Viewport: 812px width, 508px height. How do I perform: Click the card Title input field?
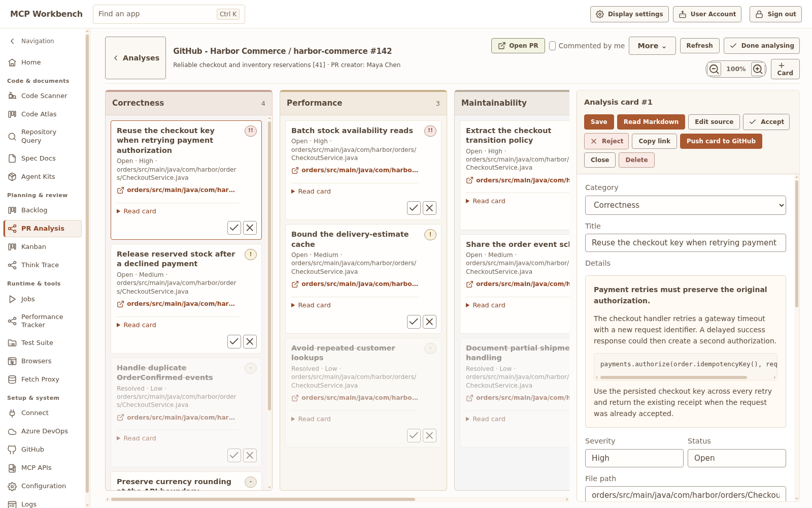[x=686, y=243]
